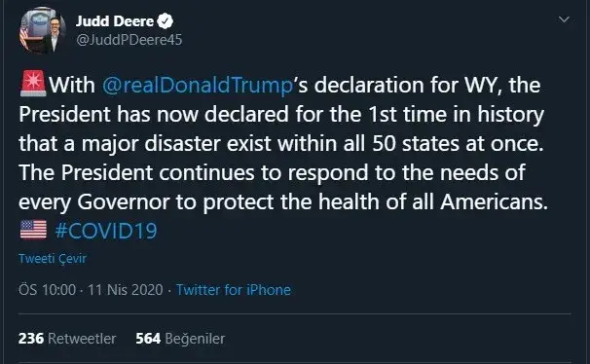590x364 pixels.
Task: Click the red siren emoji
Action: click(33, 84)
